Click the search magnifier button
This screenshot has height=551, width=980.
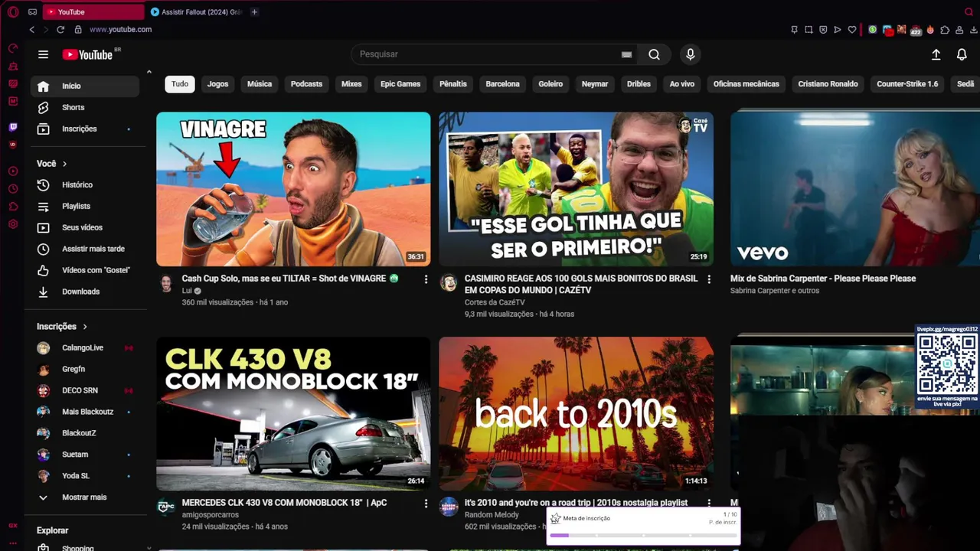(654, 54)
